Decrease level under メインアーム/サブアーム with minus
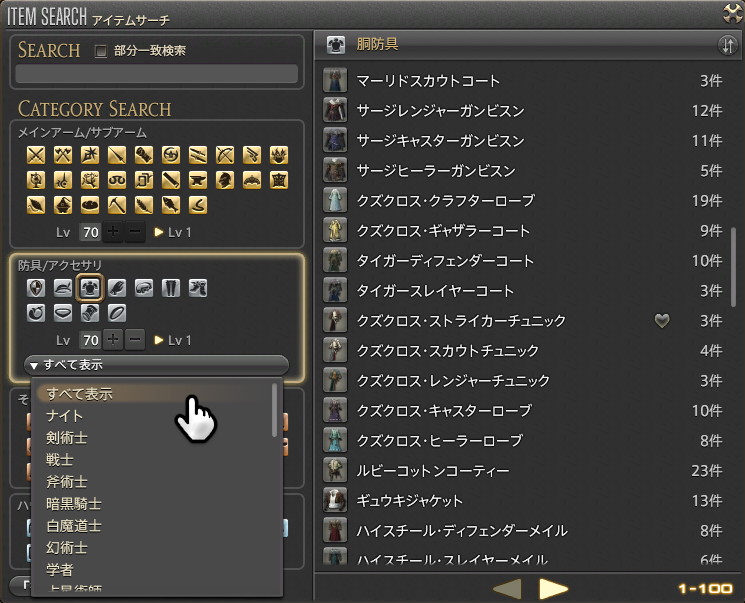Viewport: 745px width, 603px height. coord(135,232)
